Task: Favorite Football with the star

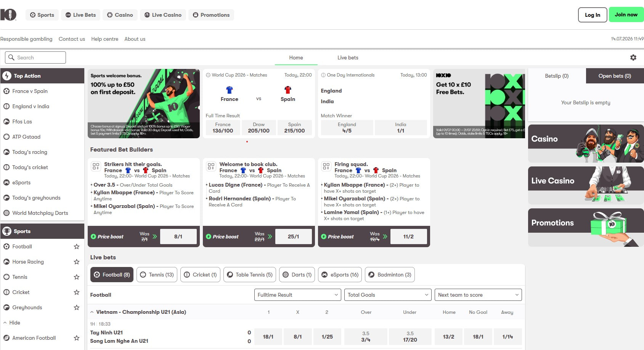Action: (x=77, y=246)
